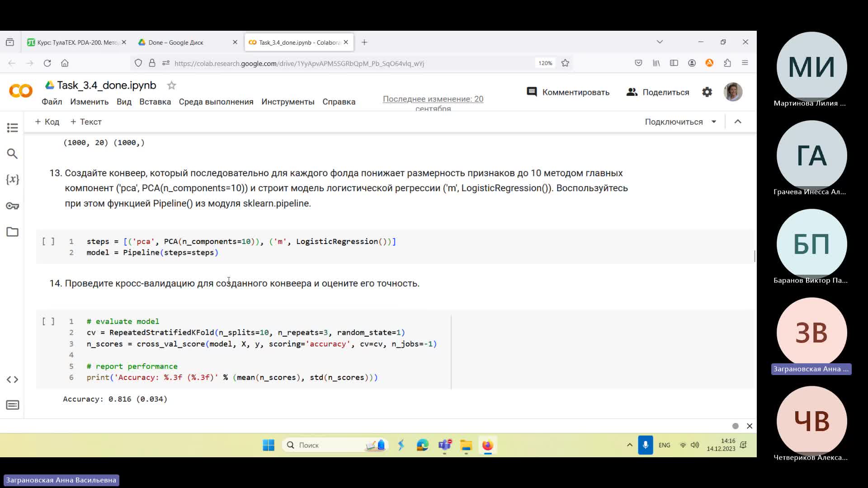Open the search and replace sidebar icon
Viewport: 868px width, 488px height.
click(x=13, y=154)
